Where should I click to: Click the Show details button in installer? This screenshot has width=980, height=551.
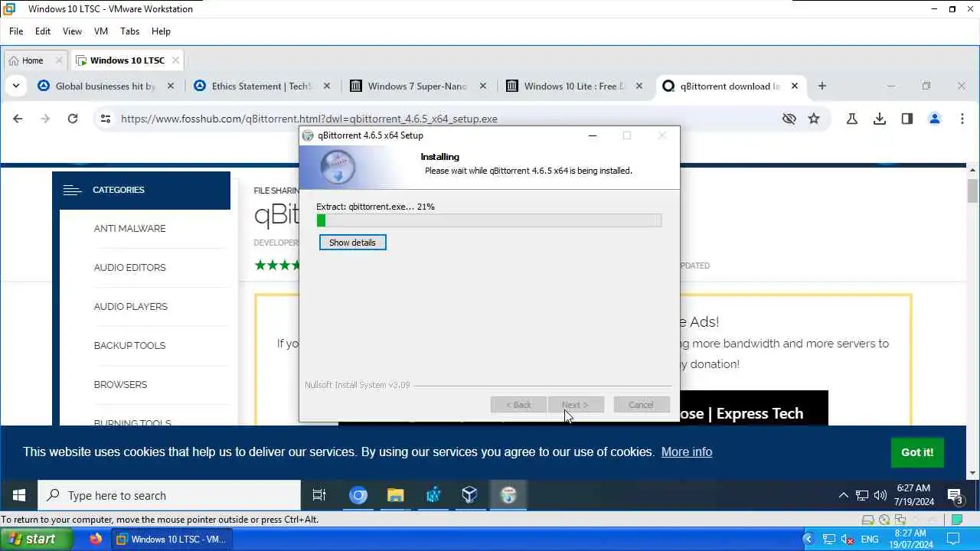click(x=352, y=243)
